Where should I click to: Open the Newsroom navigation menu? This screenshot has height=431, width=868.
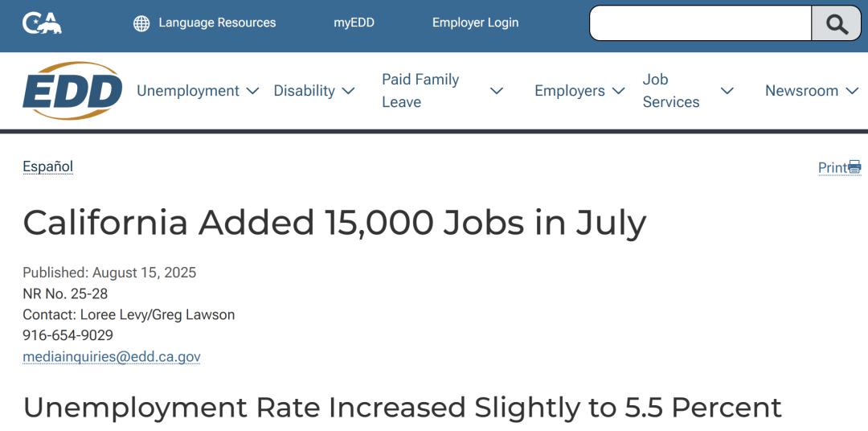point(801,91)
